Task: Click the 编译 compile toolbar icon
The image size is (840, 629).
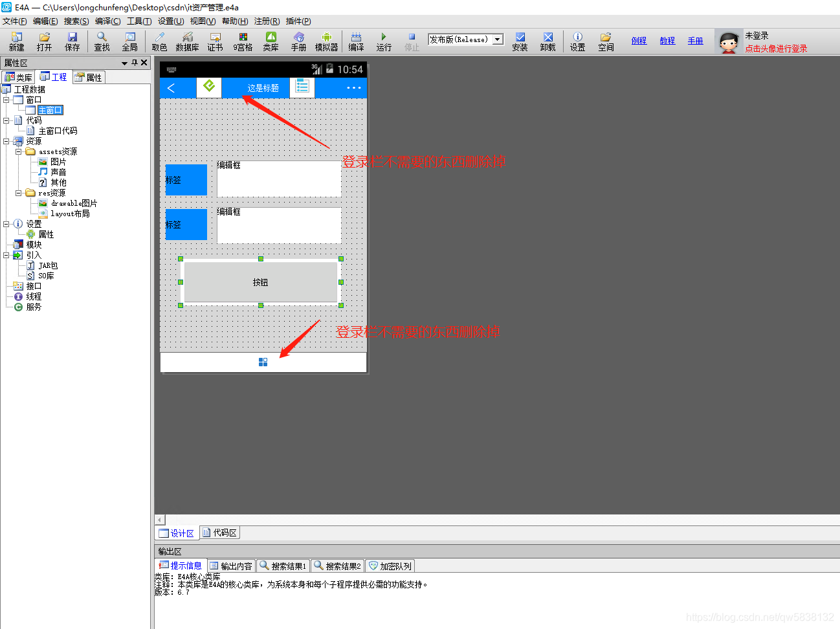Action: click(356, 41)
